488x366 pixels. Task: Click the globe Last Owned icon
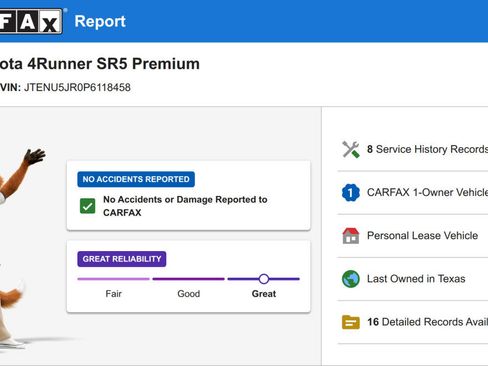click(x=351, y=279)
